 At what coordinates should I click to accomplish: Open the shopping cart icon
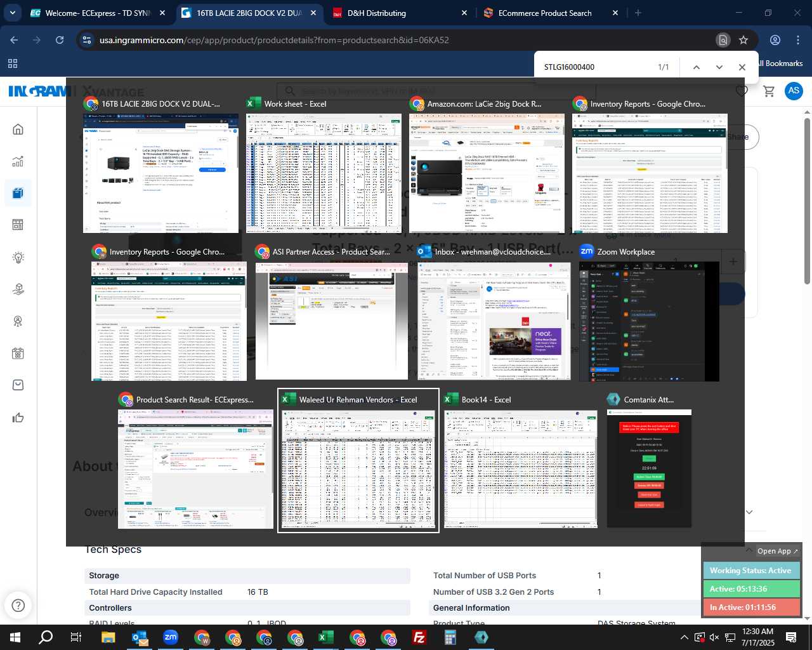[769, 91]
